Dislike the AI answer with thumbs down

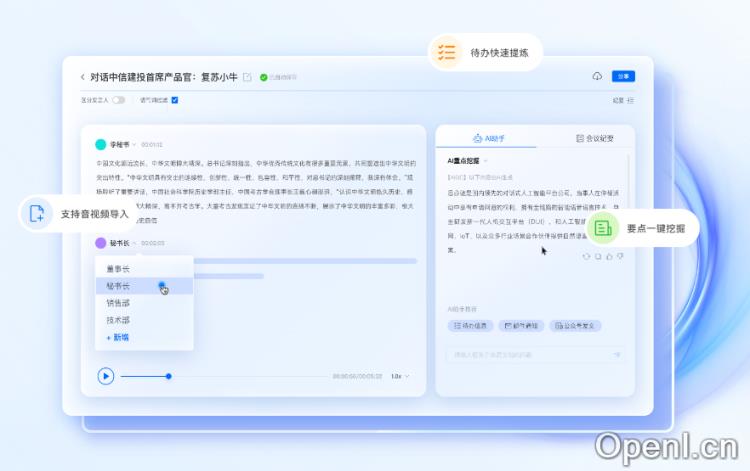tap(620, 257)
